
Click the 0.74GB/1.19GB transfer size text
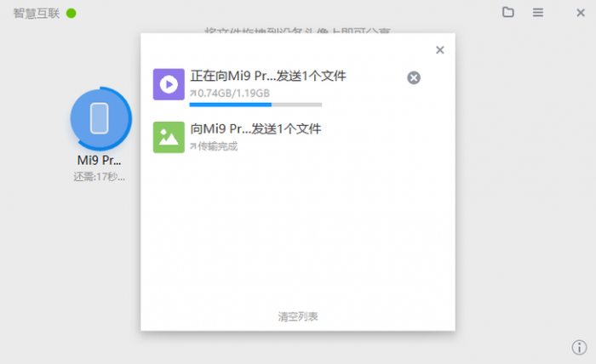coord(233,94)
